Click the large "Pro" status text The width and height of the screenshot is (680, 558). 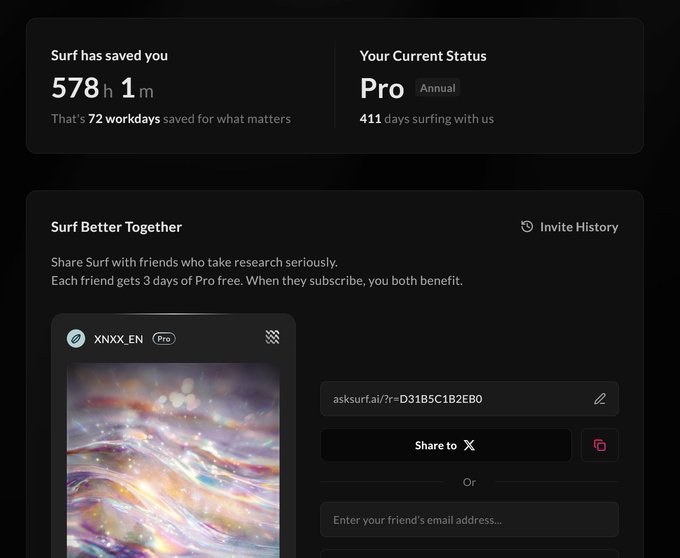[x=382, y=88]
